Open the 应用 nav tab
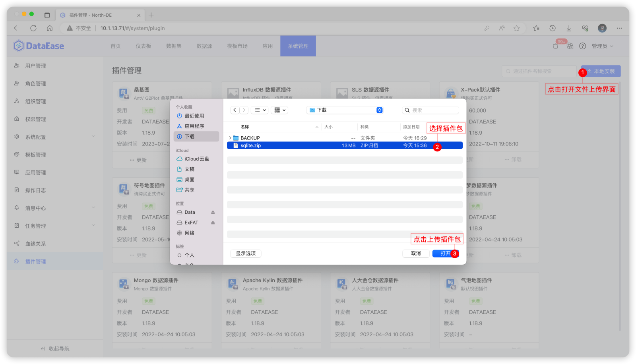 tap(268, 46)
